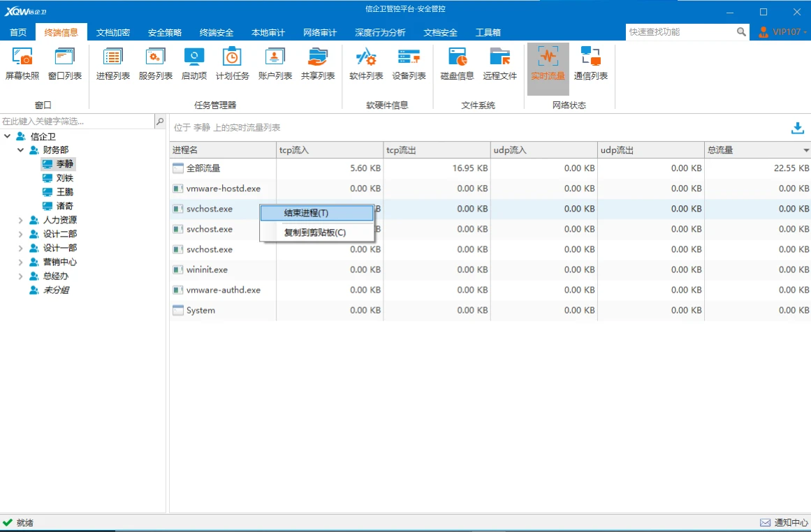Sort by udp流入 column header
The height and width of the screenshot is (532, 811).
(x=544, y=150)
